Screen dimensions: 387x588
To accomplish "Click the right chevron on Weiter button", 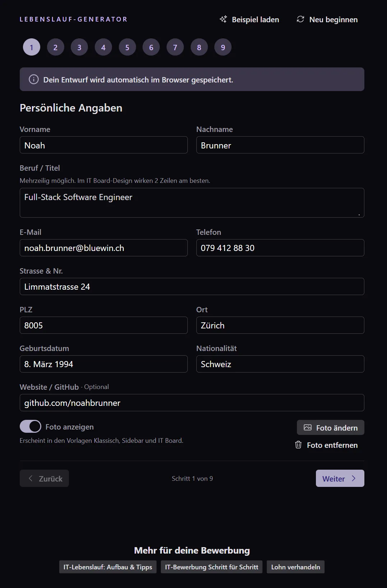I will click(354, 478).
